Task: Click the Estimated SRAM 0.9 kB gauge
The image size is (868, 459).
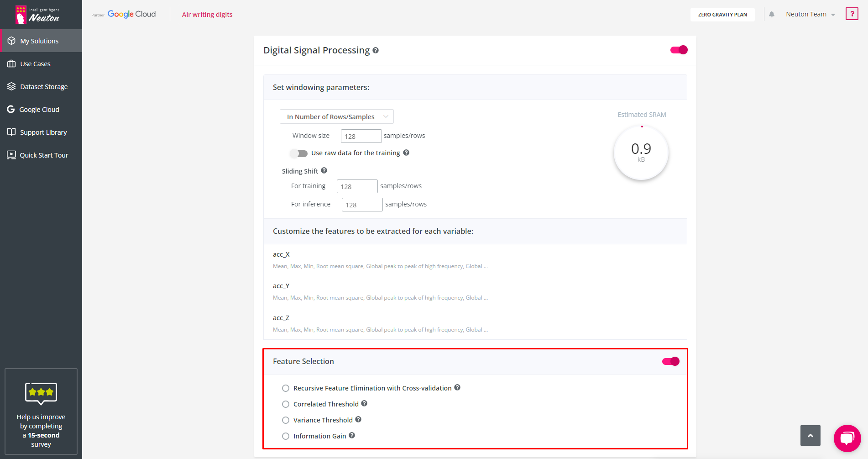Action: (x=641, y=153)
